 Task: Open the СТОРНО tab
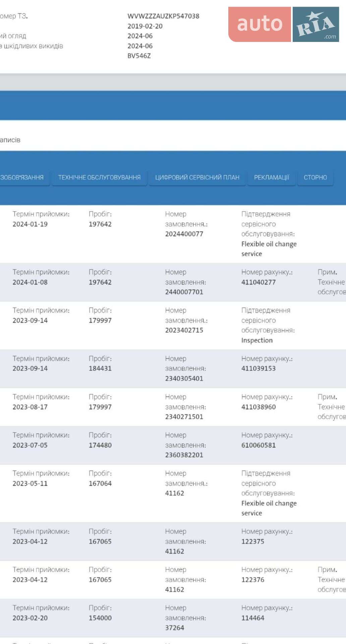pyautogui.click(x=315, y=177)
